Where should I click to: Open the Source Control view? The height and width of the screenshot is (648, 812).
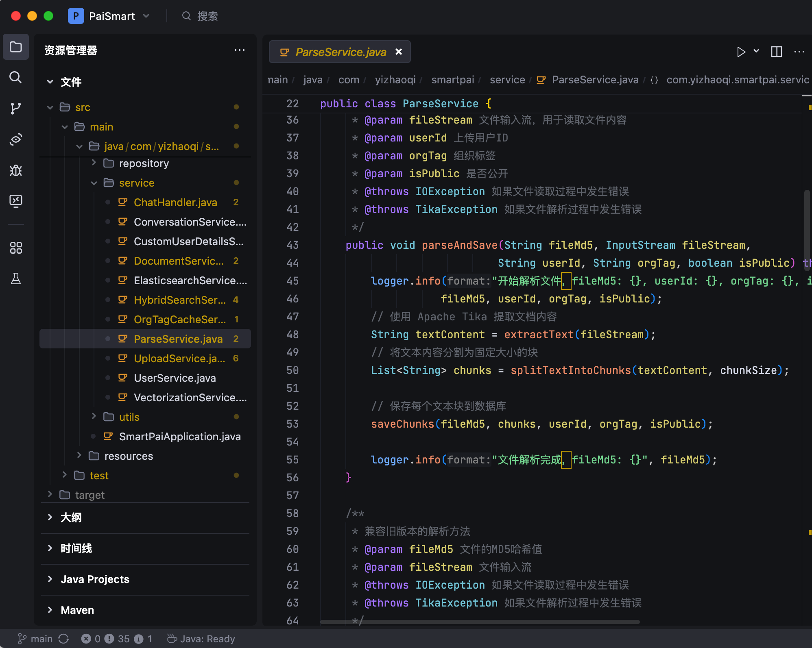[x=16, y=108]
